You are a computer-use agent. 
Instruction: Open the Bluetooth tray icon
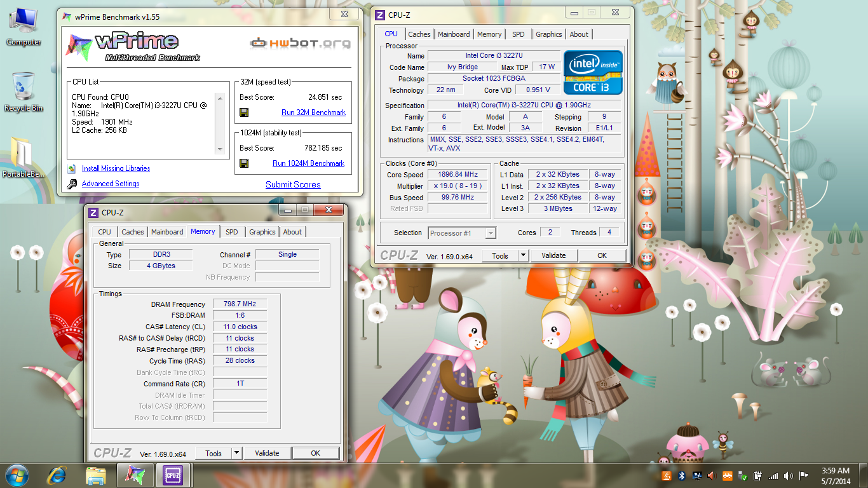click(x=682, y=475)
